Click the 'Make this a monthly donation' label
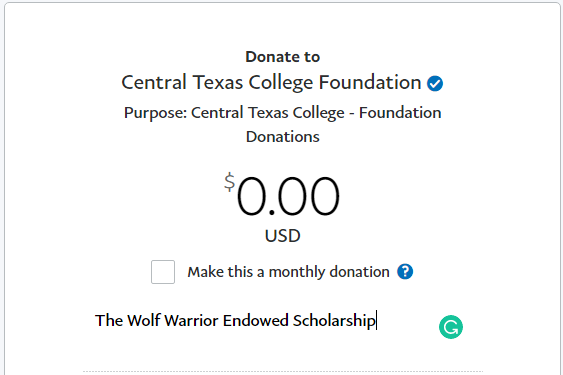Viewport: 563px width, 375px height. coord(288,272)
